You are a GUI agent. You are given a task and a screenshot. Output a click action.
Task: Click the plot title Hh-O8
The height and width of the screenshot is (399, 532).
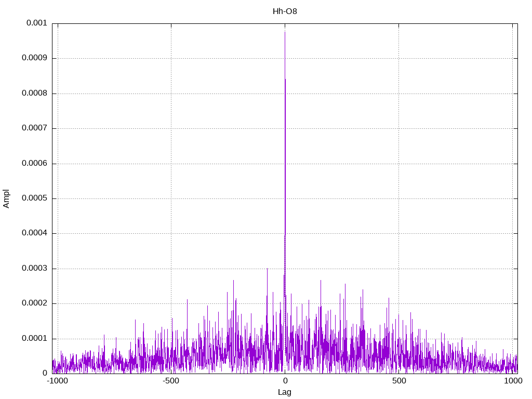click(285, 11)
